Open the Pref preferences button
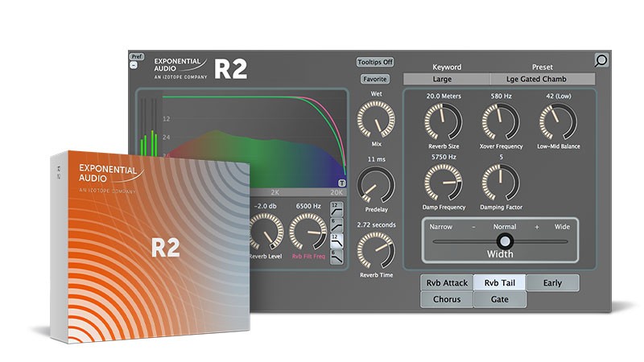The image size is (644, 362). pyautogui.click(x=137, y=56)
